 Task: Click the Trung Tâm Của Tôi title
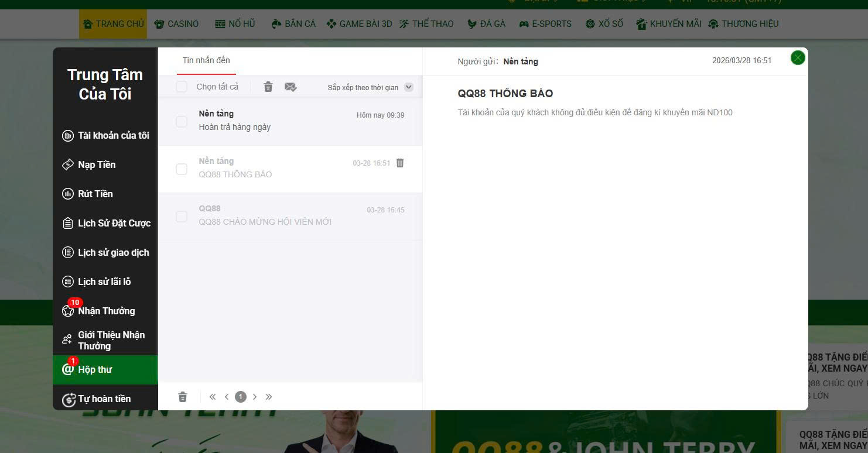tap(105, 84)
